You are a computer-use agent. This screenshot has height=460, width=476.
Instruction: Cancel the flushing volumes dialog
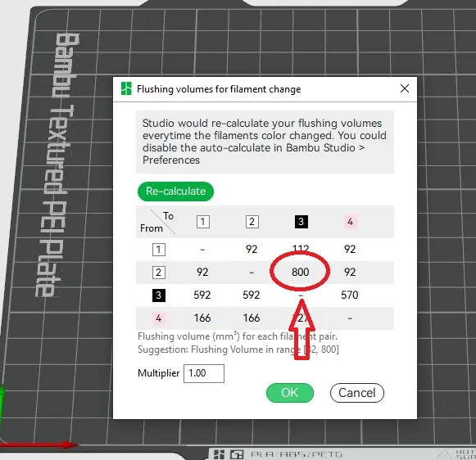[357, 393]
